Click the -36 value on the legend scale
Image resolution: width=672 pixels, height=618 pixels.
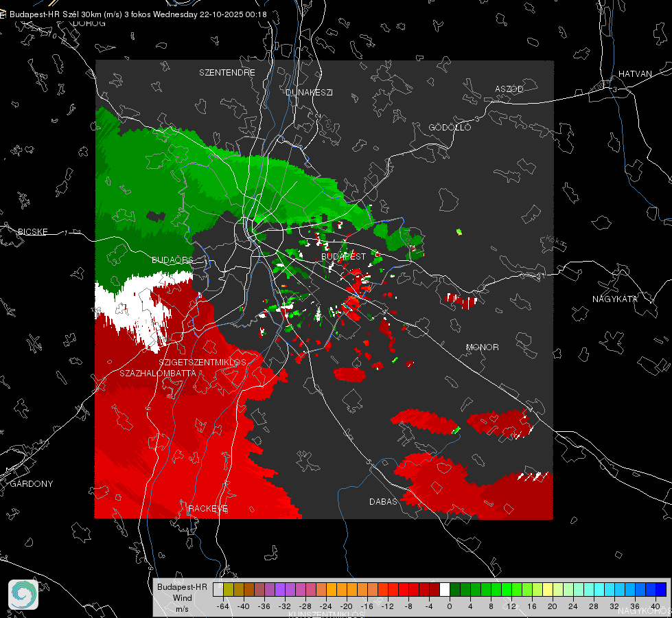pyautogui.click(x=264, y=606)
